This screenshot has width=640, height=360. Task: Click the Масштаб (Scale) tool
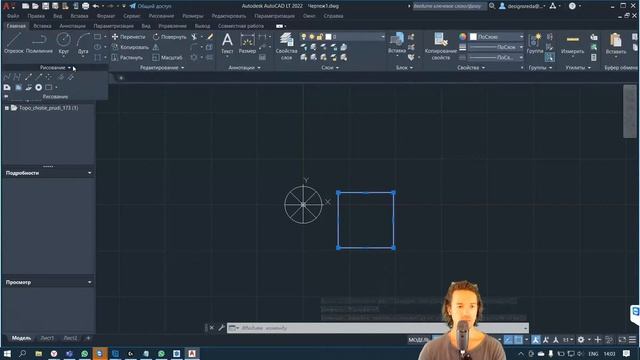167,58
